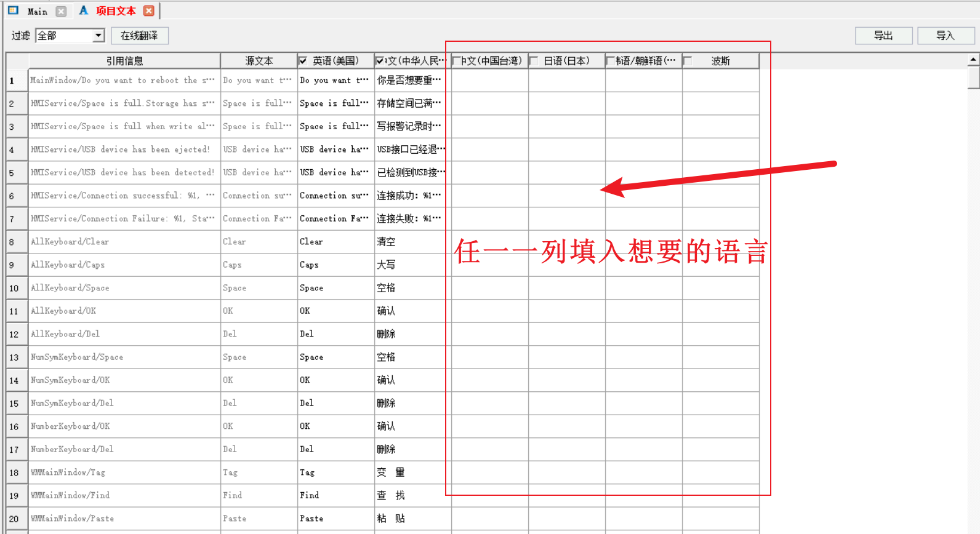The height and width of the screenshot is (534, 980).
Task: Click the 在线翻译 button
Action: pyautogui.click(x=140, y=36)
